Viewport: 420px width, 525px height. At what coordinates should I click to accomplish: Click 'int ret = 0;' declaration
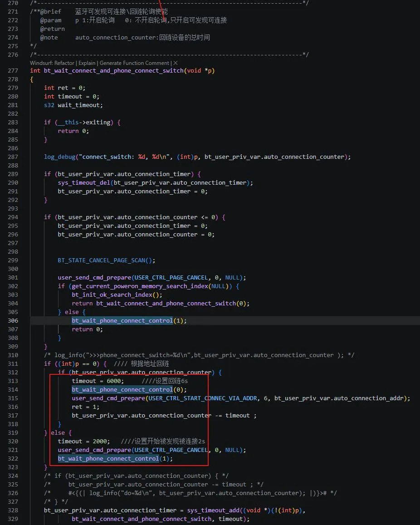tap(64, 88)
